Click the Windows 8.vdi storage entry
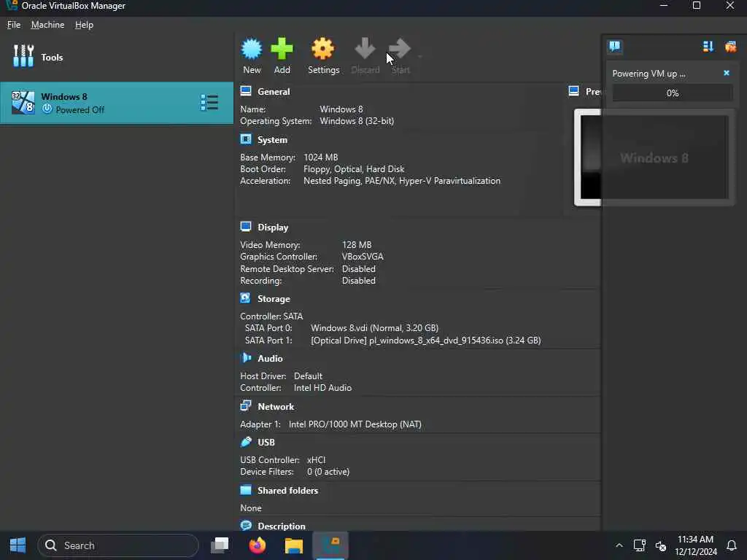The image size is (747, 560). tap(374, 328)
